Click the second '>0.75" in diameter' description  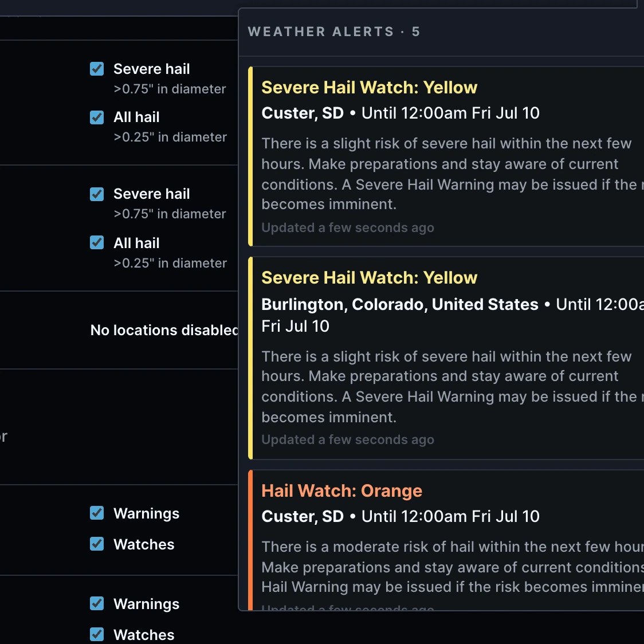click(170, 214)
